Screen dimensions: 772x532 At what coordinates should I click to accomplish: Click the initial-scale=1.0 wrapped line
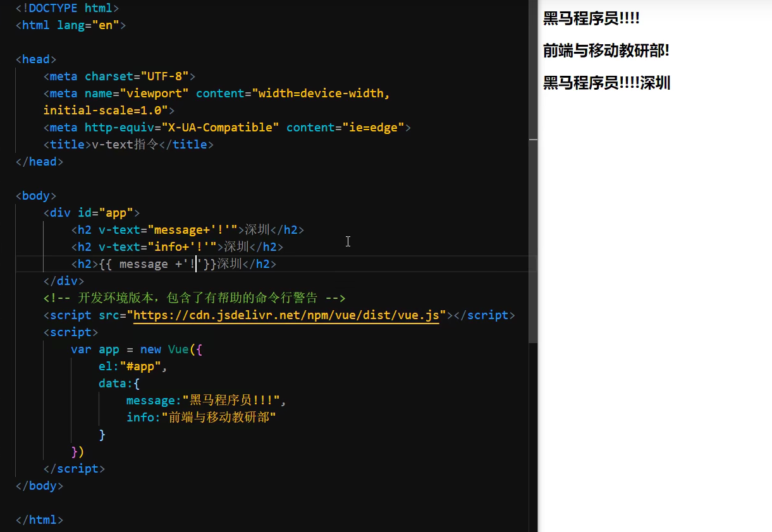(x=109, y=111)
